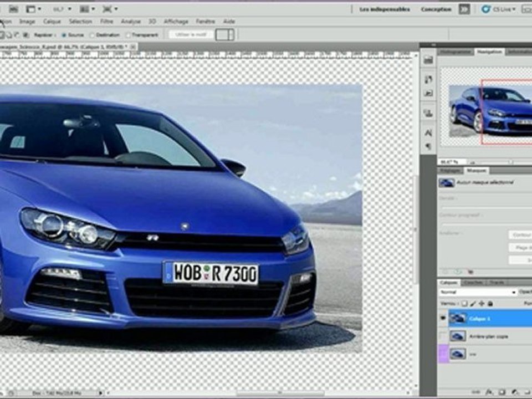Screen dimensions: 532x399
Task: Open the arrange documents dropdown arrow
Action: point(93,9)
